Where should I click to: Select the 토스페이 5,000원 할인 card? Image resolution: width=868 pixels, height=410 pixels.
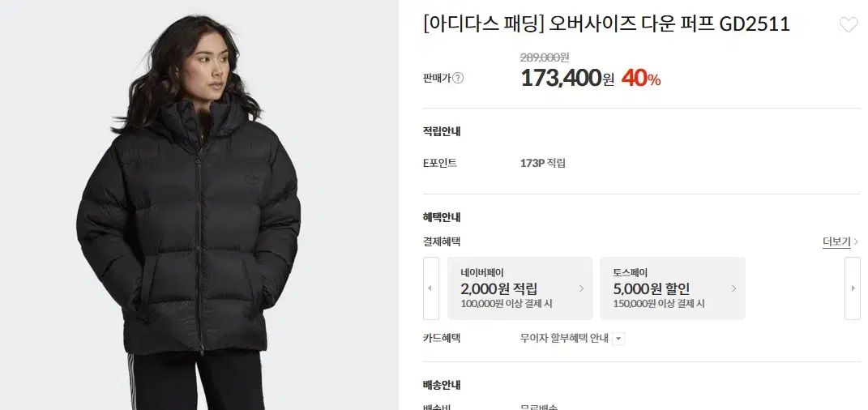pos(673,288)
